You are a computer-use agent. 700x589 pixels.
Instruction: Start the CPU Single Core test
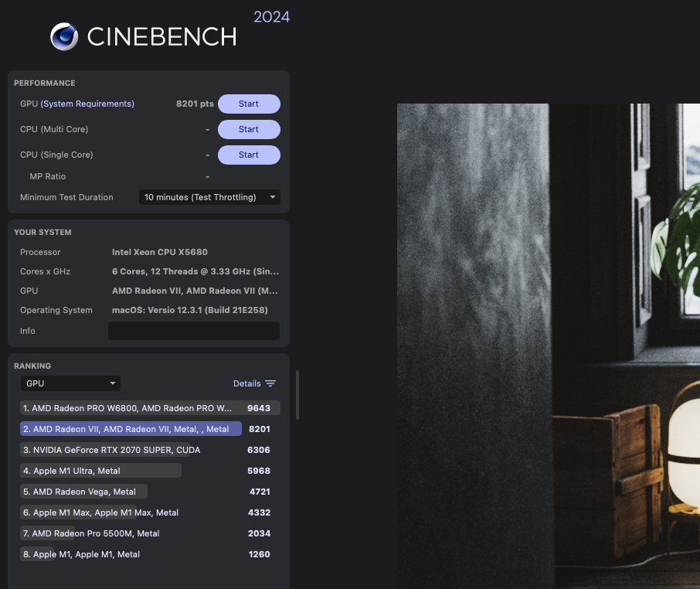[x=249, y=155]
